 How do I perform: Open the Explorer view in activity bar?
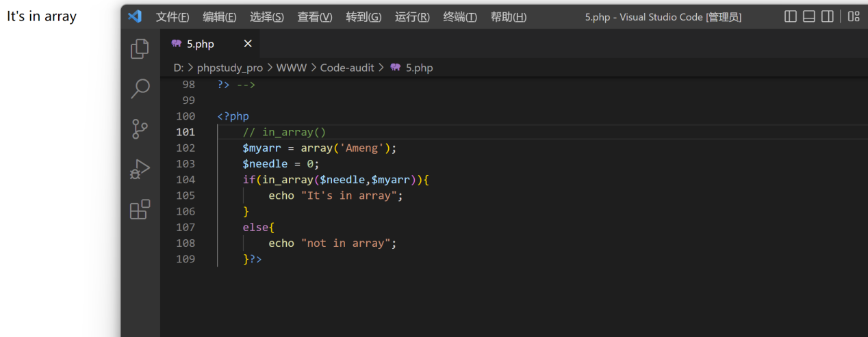tap(140, 49)
